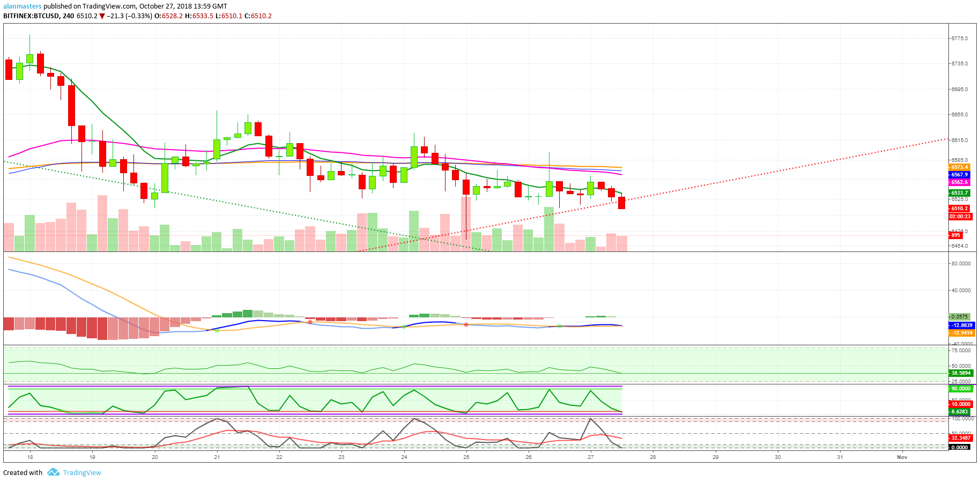Click the red 6510.2 last price label
Screen dimensions: 980x482
tap(960, 209)
